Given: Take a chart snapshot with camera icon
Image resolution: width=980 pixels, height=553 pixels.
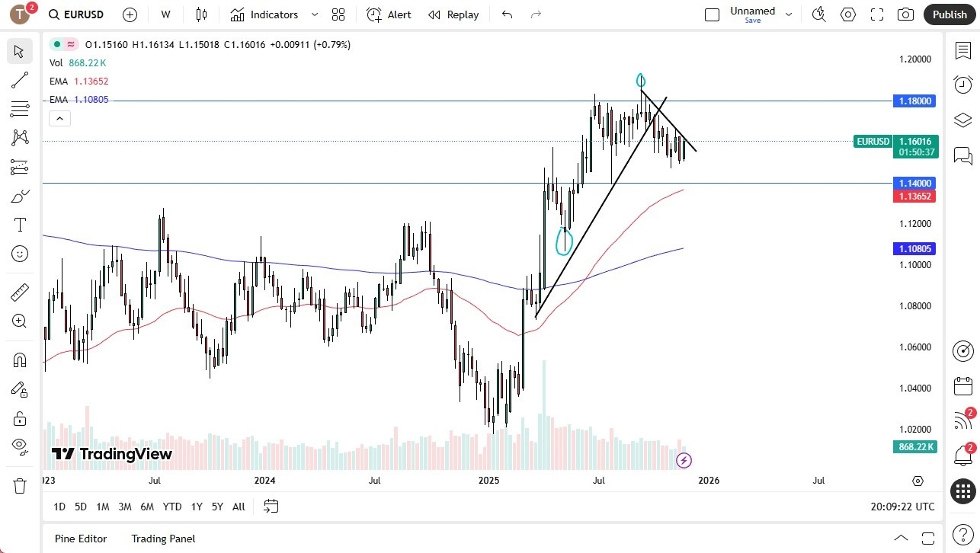Looking at the screenshot, I should (905, 14).
